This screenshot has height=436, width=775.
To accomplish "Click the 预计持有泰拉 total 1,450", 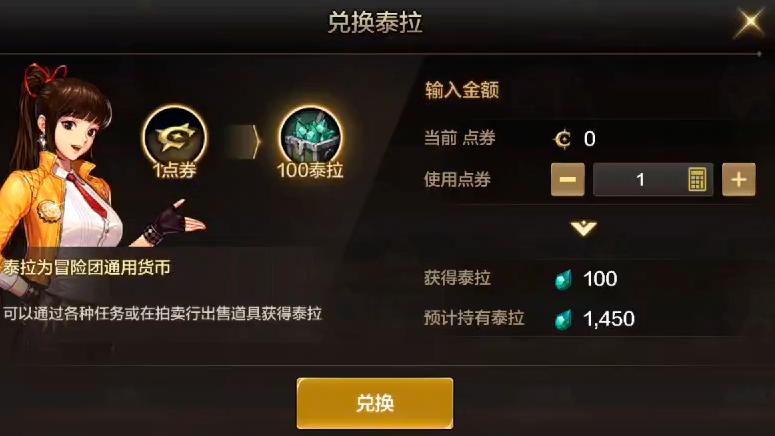I will click(609, 319).
